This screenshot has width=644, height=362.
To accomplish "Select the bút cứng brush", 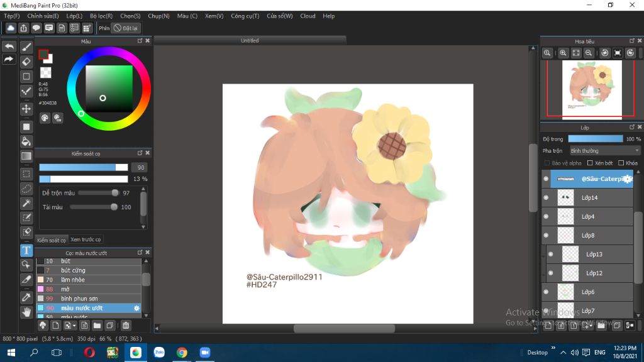I will click(89, 270).
